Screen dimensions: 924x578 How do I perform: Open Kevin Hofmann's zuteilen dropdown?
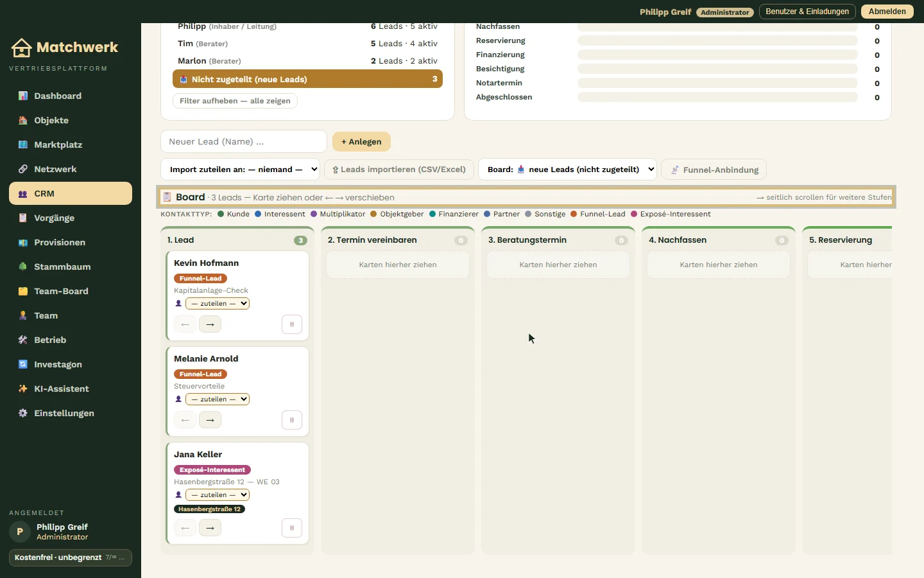click(x=218, y=304)
